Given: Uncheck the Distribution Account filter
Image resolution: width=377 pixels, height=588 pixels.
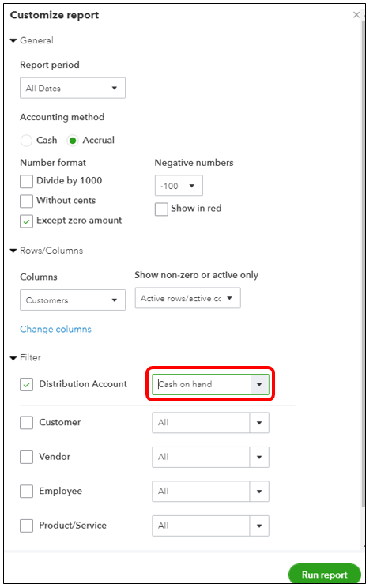Looking at the screenshot, I should click(x=26, y=384).
